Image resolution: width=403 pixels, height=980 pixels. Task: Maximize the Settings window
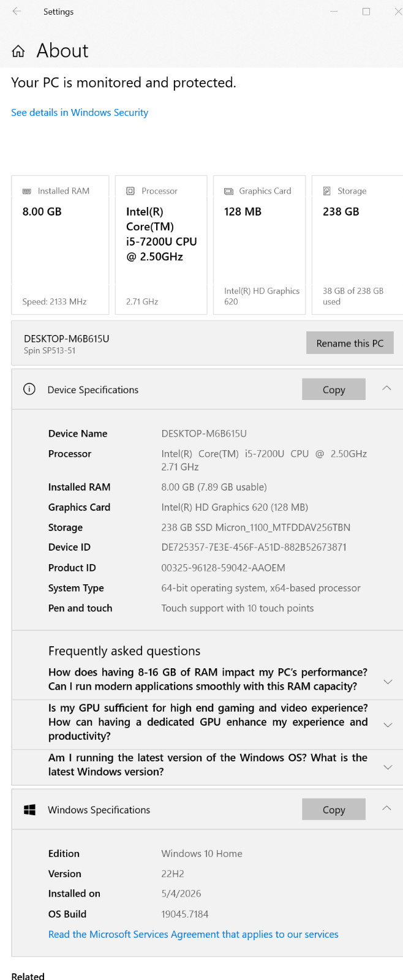tap(366, 11)
